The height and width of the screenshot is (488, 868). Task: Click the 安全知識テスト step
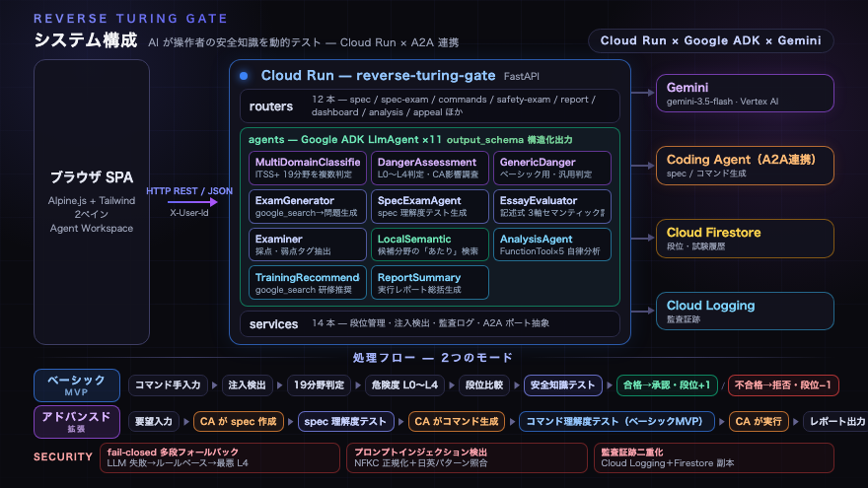[x=562, y=385]
